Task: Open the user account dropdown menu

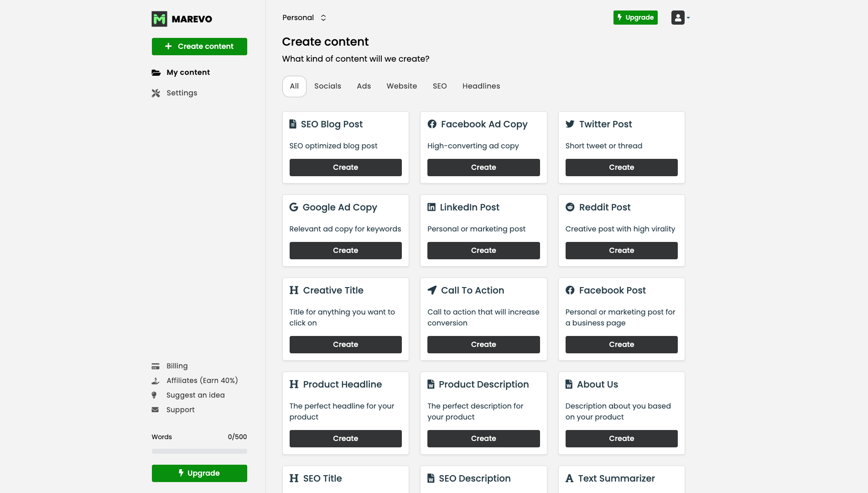Action: [x=680, y=18]
